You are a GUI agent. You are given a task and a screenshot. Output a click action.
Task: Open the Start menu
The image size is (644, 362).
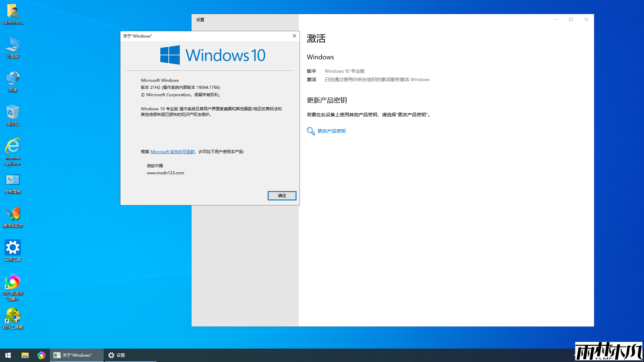click(7, 355)
